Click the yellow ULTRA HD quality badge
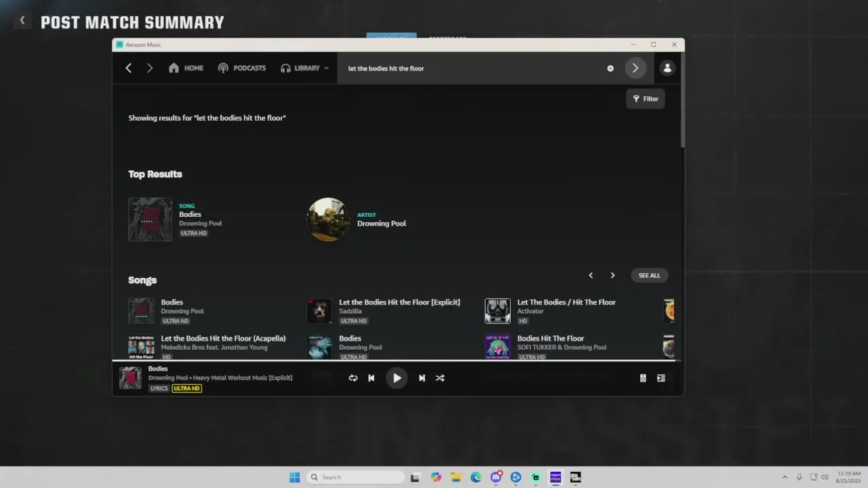The width and height of the screenshot is (868, 488). point(186,388)
